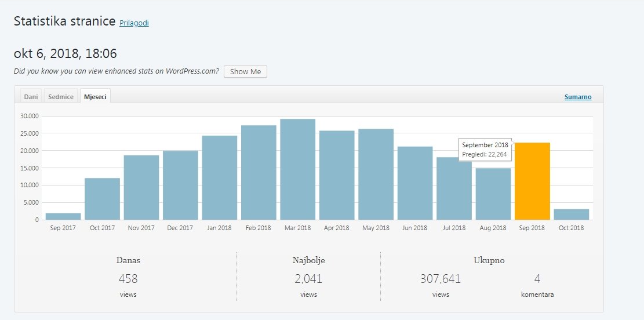Pick the Feb 2018 bar

[x=259, y=173]
